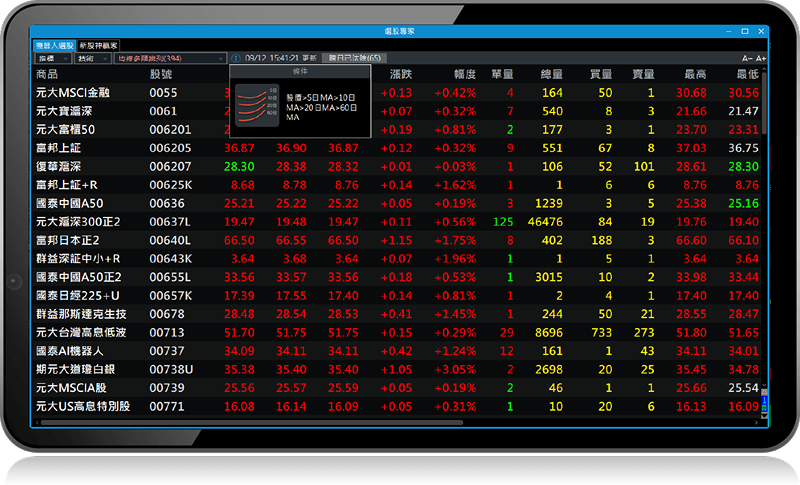Sort by the 漲跌 column header
This screenshot has width=800, height=485.
401,74
